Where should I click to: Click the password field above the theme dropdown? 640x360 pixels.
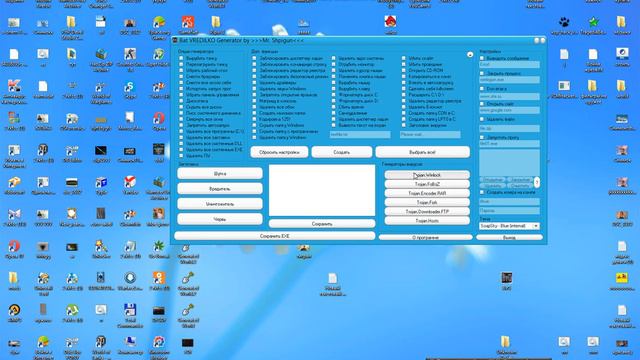[509, 211]
